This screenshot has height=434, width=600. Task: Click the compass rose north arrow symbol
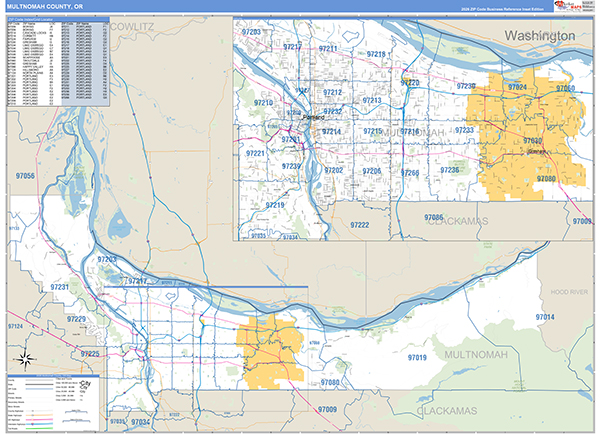(25, 360)
